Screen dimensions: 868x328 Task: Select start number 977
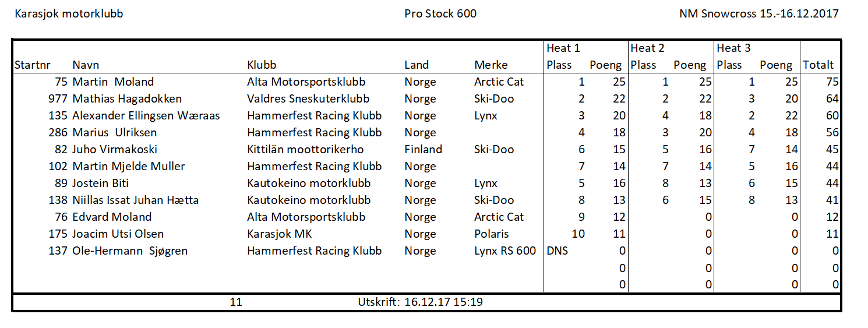tap(58, 99)
